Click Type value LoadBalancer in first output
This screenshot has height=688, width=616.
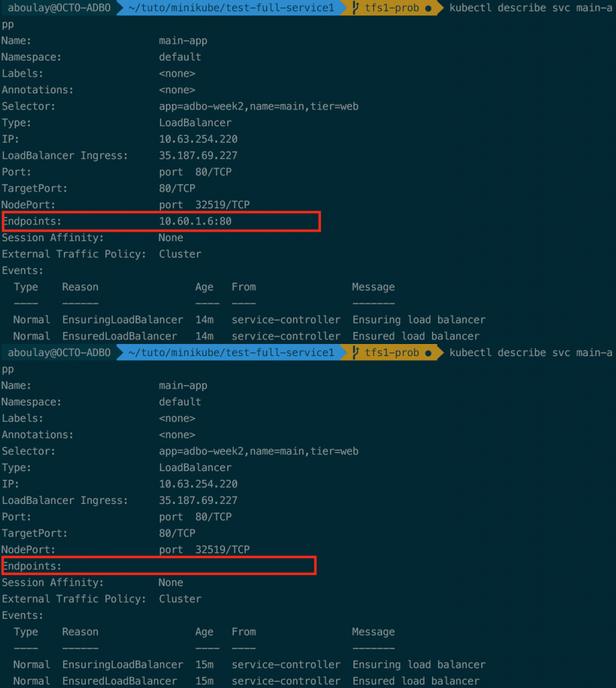pyautogui.click(x=195, y=123)
